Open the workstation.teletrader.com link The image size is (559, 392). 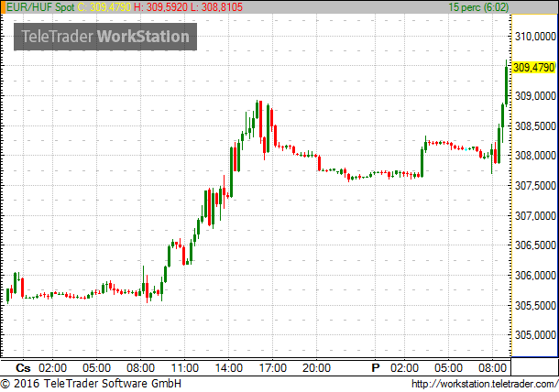click(x=485, y=384)
